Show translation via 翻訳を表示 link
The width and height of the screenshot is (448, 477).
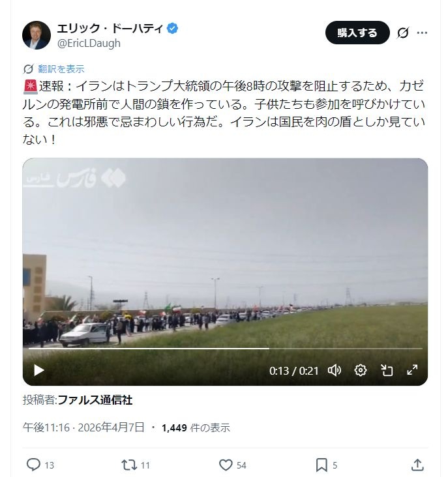(61, 69)
